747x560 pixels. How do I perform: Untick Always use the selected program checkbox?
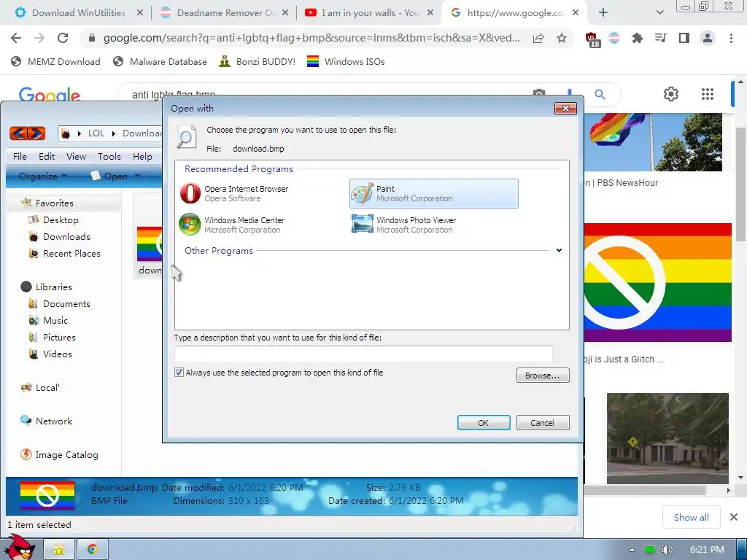click(179, 373)
